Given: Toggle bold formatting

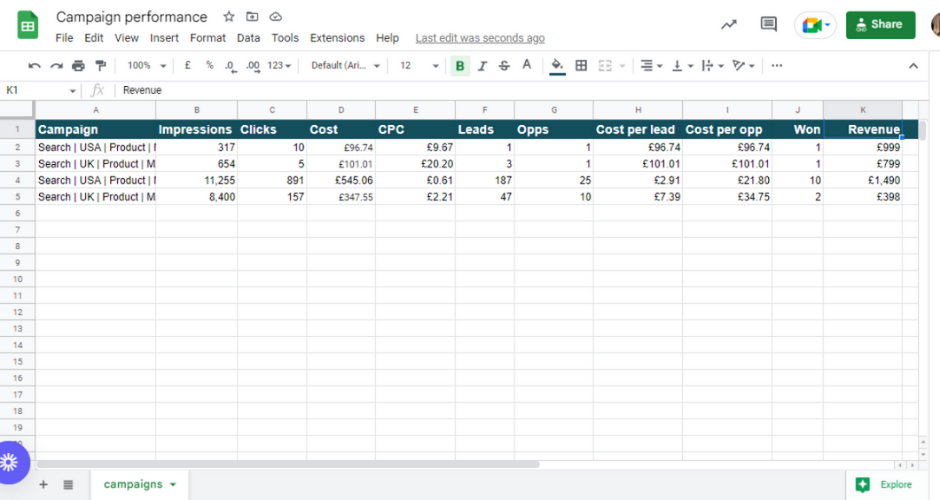Looking at the screenshot, I should pos(460,66).
